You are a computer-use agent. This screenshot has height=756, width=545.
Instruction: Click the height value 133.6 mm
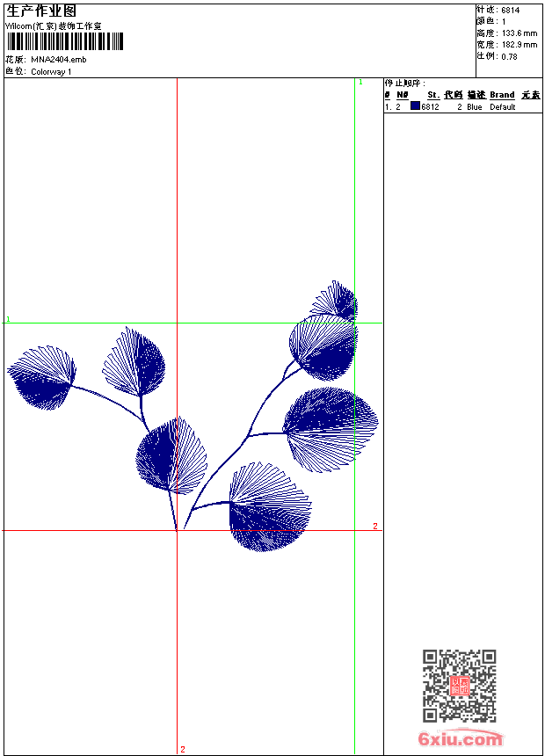pos(520,33)
